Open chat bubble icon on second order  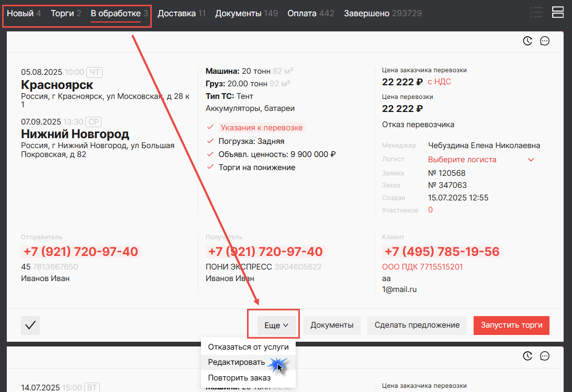[545, 356]
